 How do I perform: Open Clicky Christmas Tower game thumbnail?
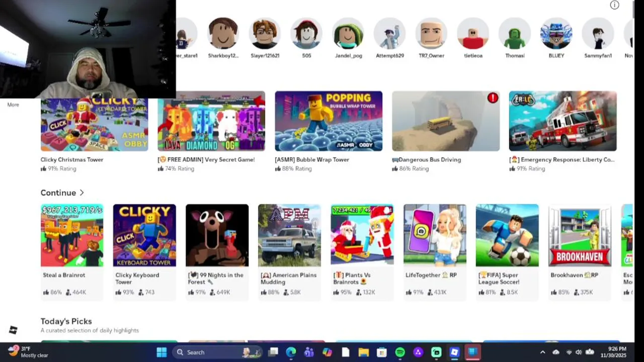point(95,125)
